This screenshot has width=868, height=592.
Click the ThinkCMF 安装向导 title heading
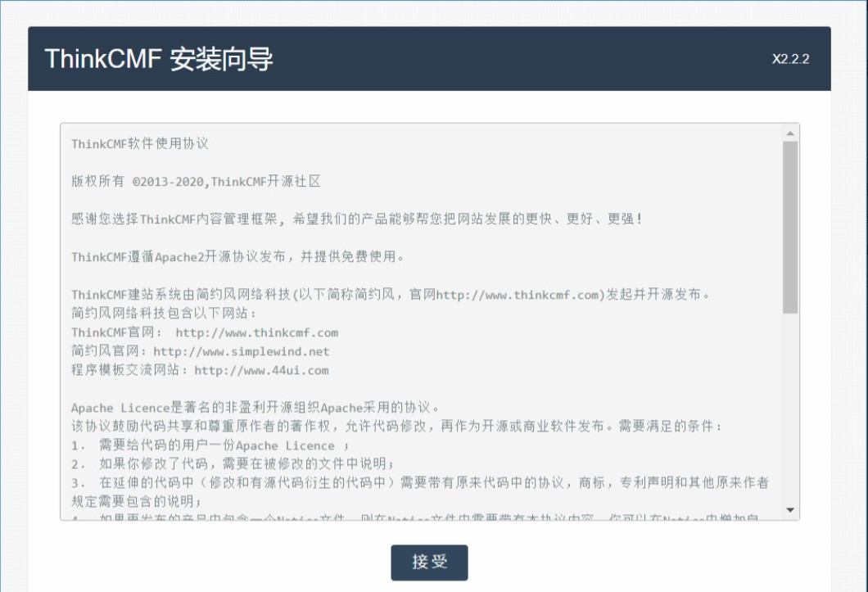pos(159,59)
